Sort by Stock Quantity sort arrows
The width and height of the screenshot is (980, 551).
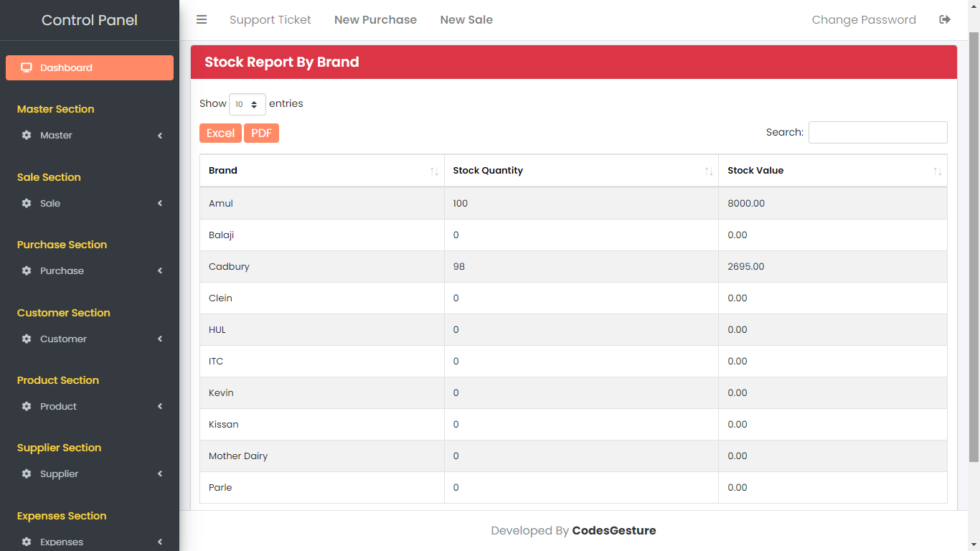point(709,171)
